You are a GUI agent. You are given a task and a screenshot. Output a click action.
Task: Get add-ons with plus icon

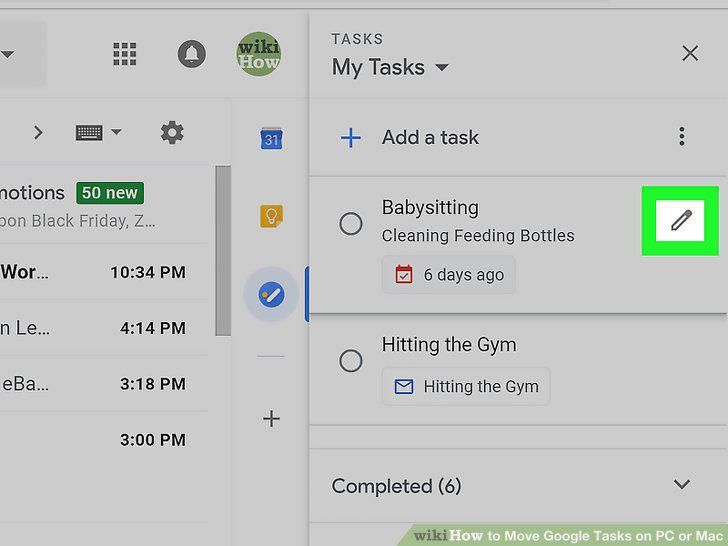271,419
